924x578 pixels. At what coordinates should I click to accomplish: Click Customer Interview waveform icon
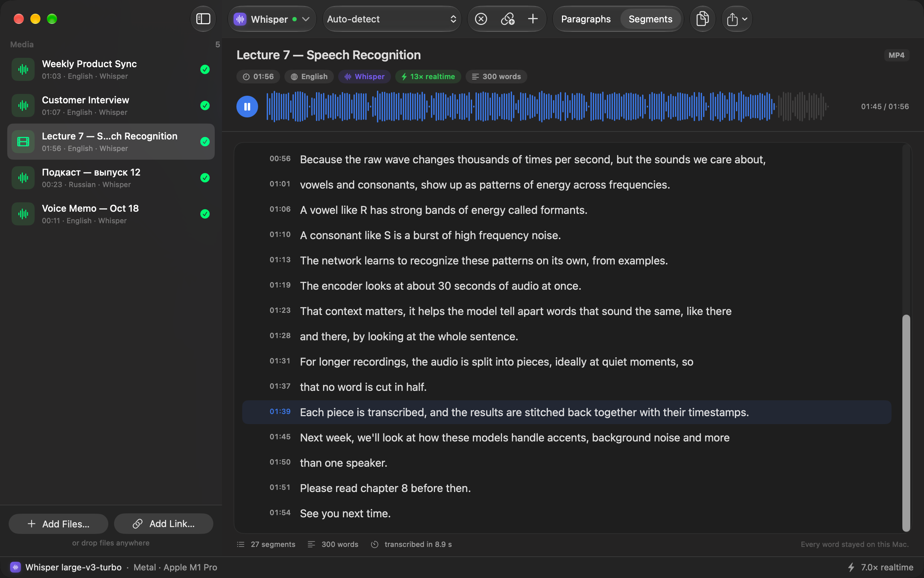pos(23,105)
